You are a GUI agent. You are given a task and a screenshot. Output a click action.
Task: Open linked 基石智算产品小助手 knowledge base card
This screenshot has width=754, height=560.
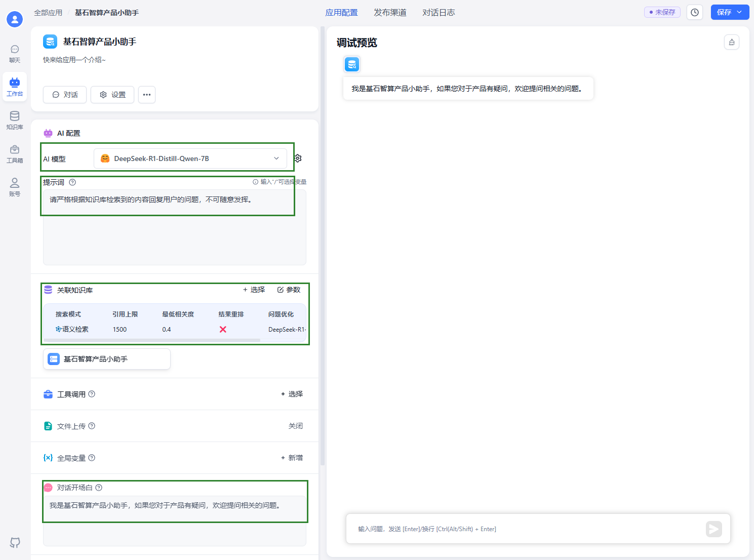[x=107, y=359]
